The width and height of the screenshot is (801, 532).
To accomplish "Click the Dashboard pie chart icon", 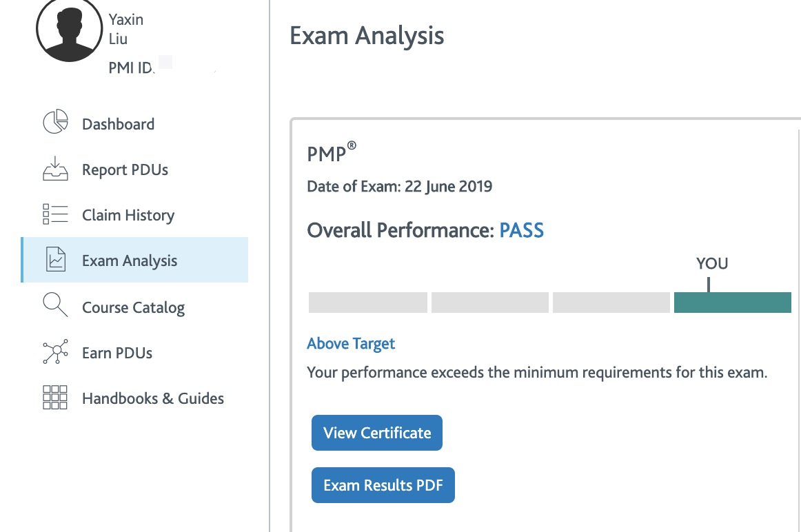I will tap(55, 121).
